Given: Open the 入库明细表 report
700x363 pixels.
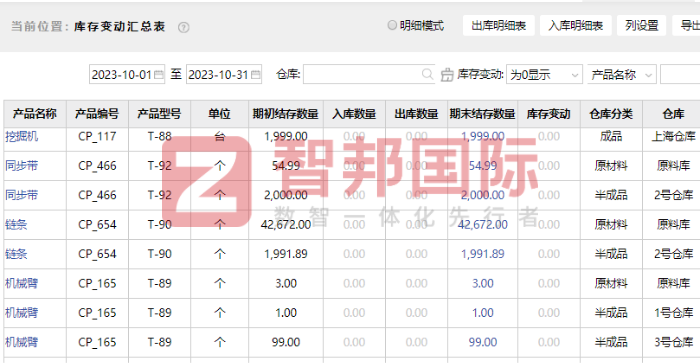Looking at the screenshot, I should 576,25.
